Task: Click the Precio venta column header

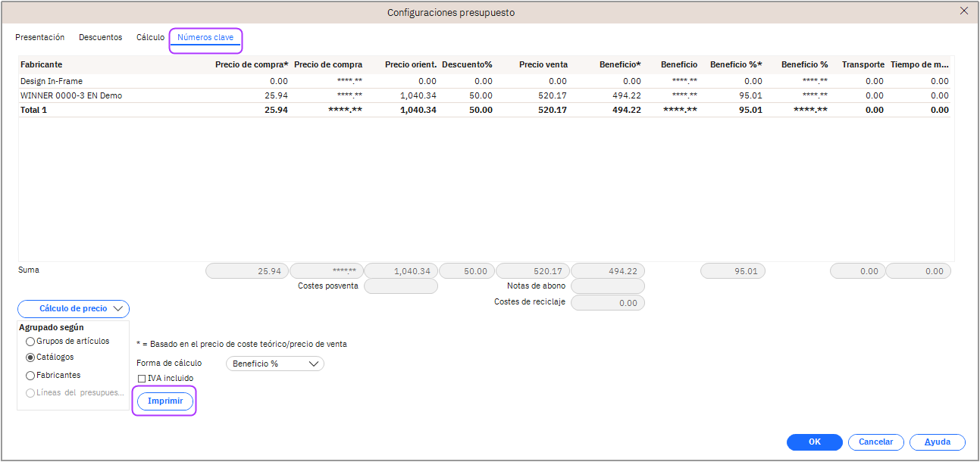Action: click(543, 64)
